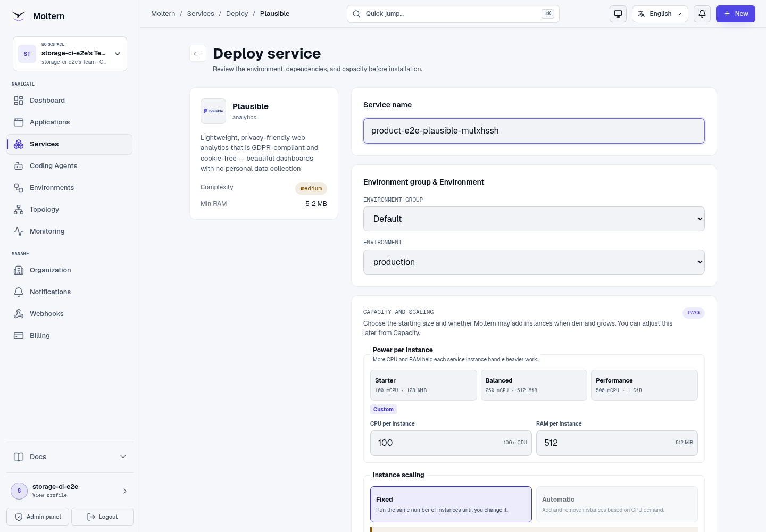Click the Notifications bell icon in sidebar

click(19, 292)
